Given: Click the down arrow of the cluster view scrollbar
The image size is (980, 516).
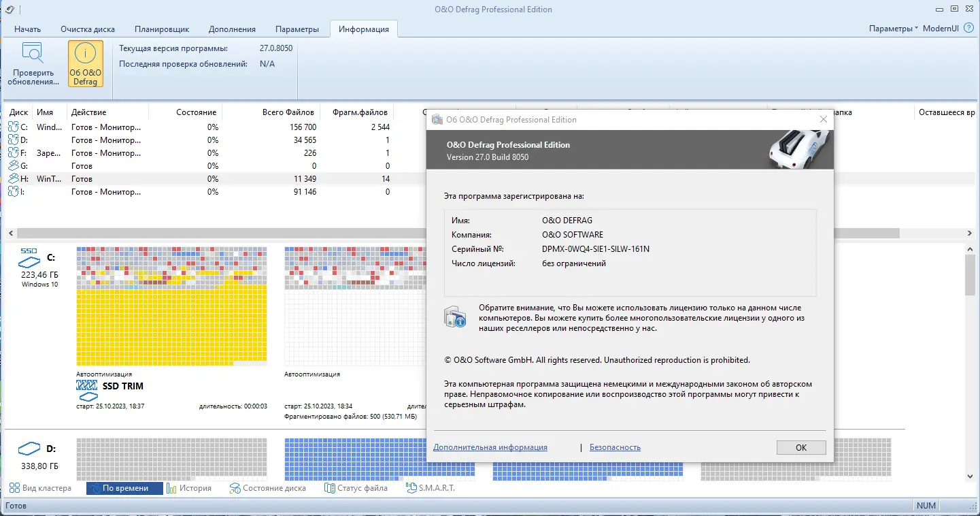Looking at the screenshot, I should [x=970, y=477].
